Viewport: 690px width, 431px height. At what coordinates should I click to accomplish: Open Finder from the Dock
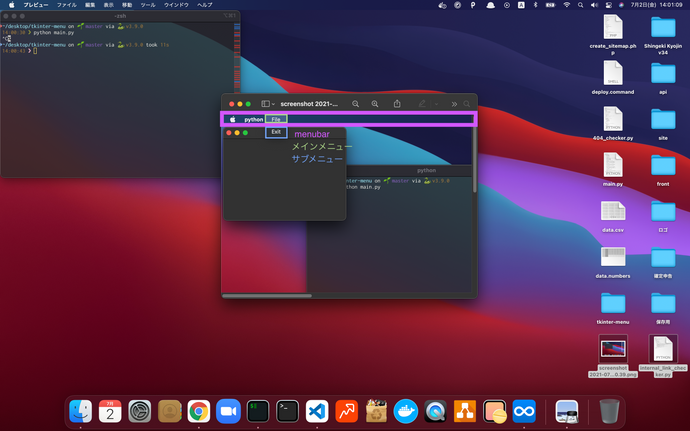tap(81, 411)
